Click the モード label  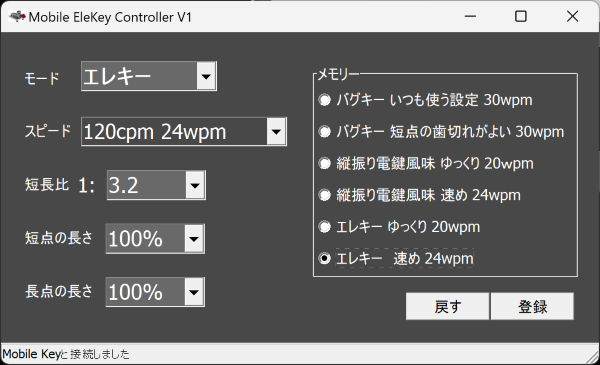[42, 78]
